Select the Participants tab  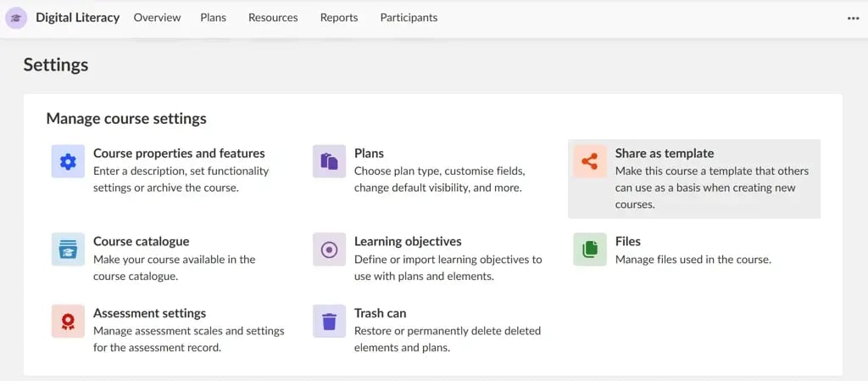[409, 18]
